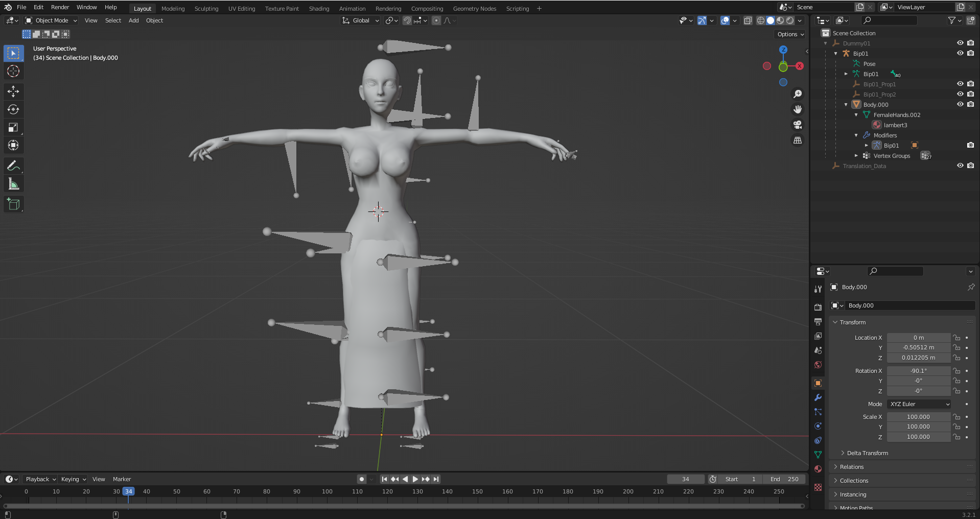Click the Select Box tool
The width and height of the screenshot is (980, 519).
pos(13,53)
